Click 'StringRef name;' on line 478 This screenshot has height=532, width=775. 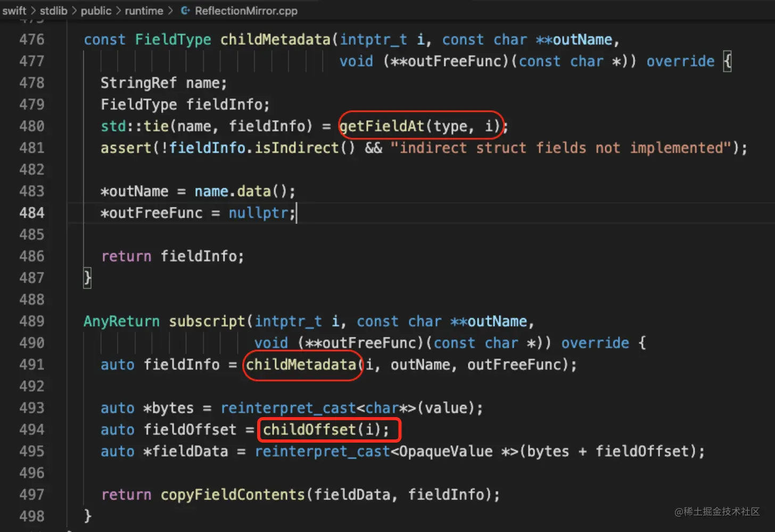coord(164,83)
